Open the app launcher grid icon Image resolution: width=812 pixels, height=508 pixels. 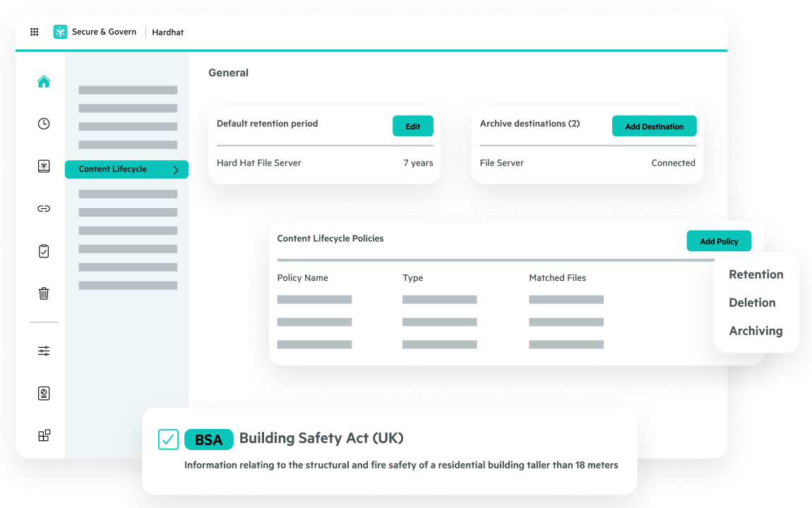click(x=34, y=32)
